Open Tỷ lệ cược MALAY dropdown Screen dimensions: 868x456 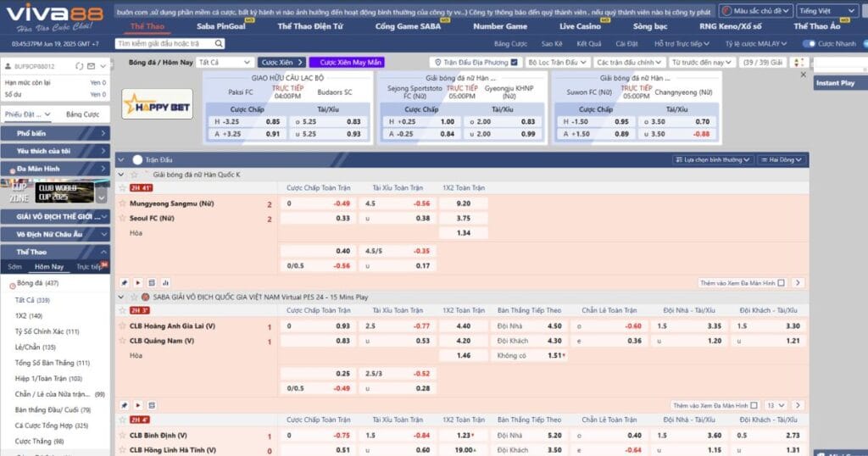[x=755, y=44]
